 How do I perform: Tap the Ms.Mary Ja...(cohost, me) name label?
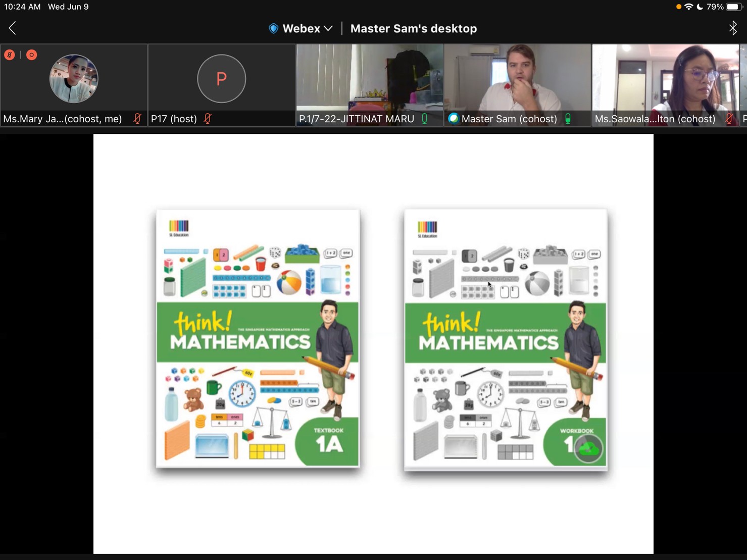[x=63, y=119]
